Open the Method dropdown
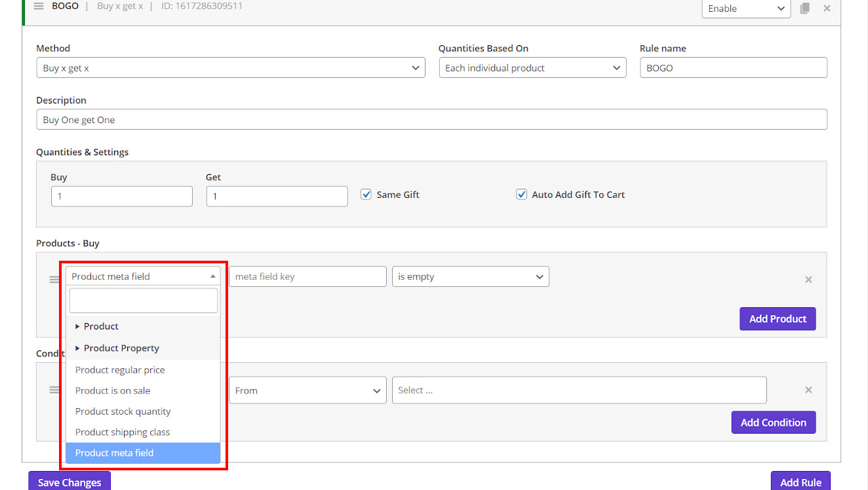This screenshot has width=868, height=490. point(230,68)
